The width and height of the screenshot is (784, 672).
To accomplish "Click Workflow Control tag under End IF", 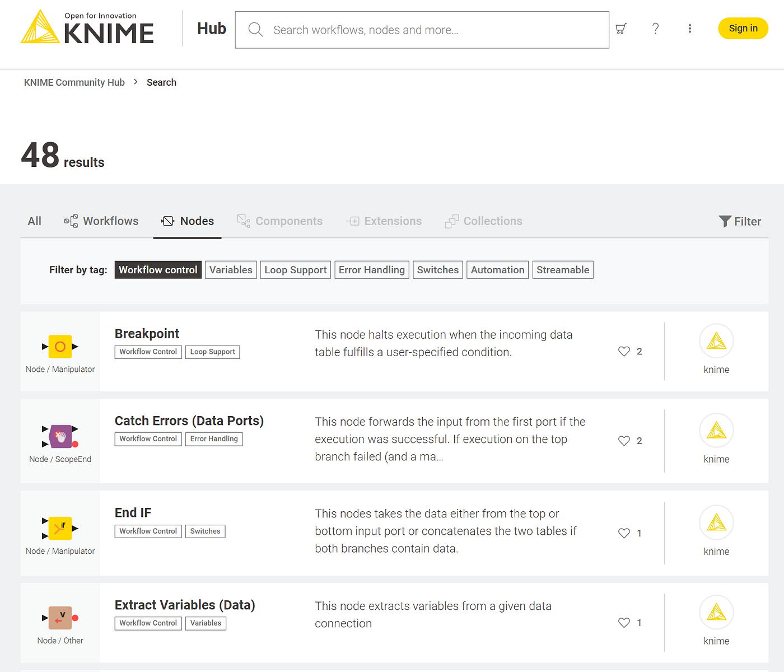I will 148,531.
